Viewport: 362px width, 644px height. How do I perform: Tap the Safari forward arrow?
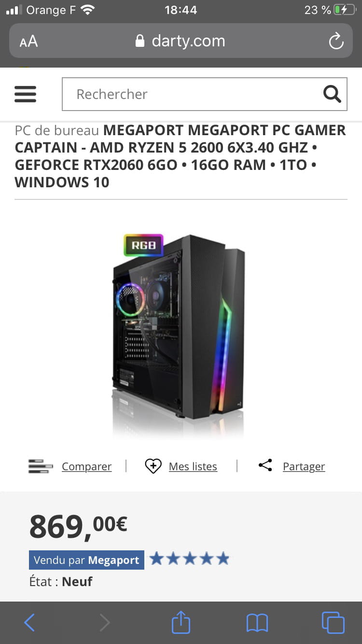tap(105, 623)
